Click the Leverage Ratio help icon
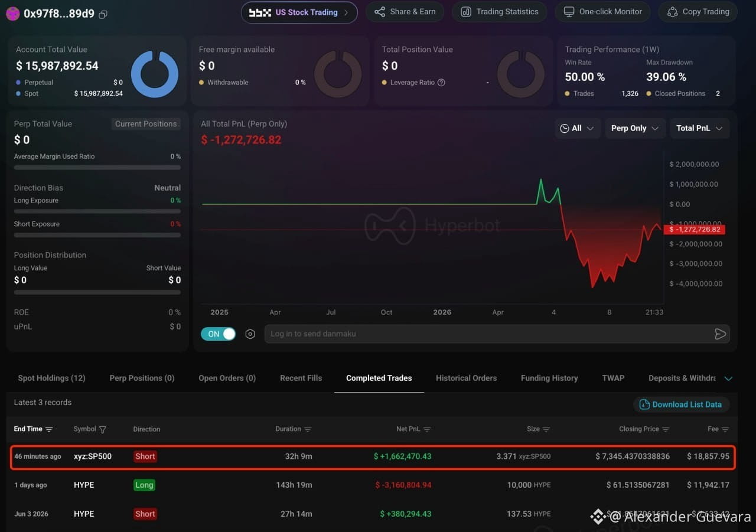Viewport: 756px width, 532px height. click(441, 83)
